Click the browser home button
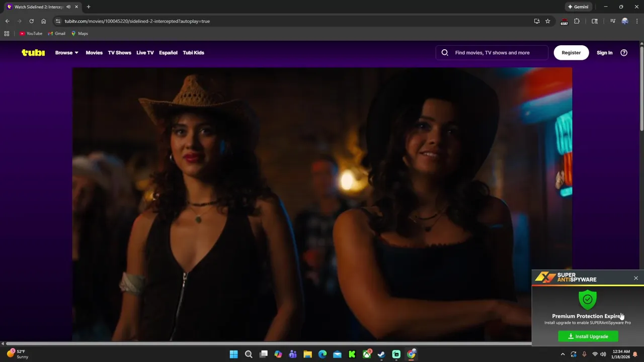Viewport: 644px width, 362px height. tap(43, 21)
